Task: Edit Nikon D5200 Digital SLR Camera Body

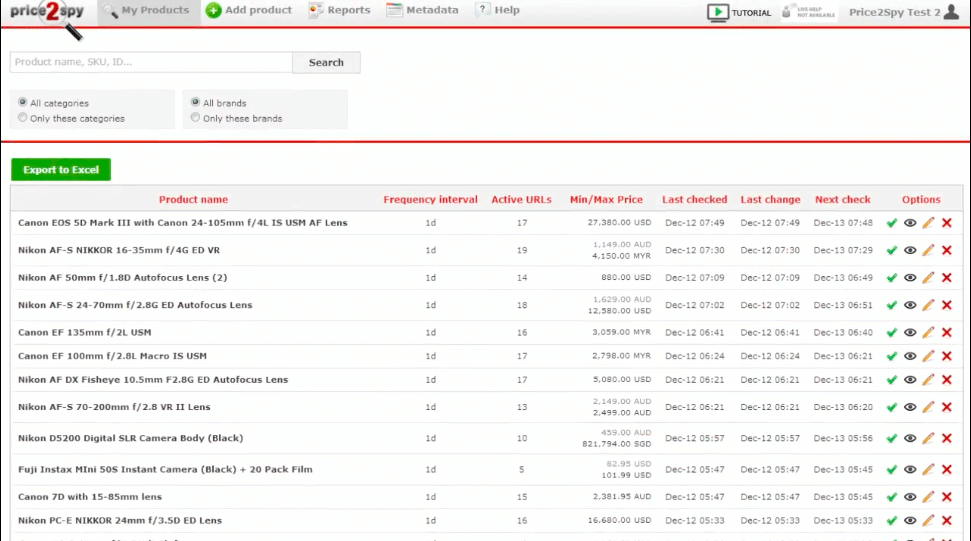Action: click(x=928, y=438)
